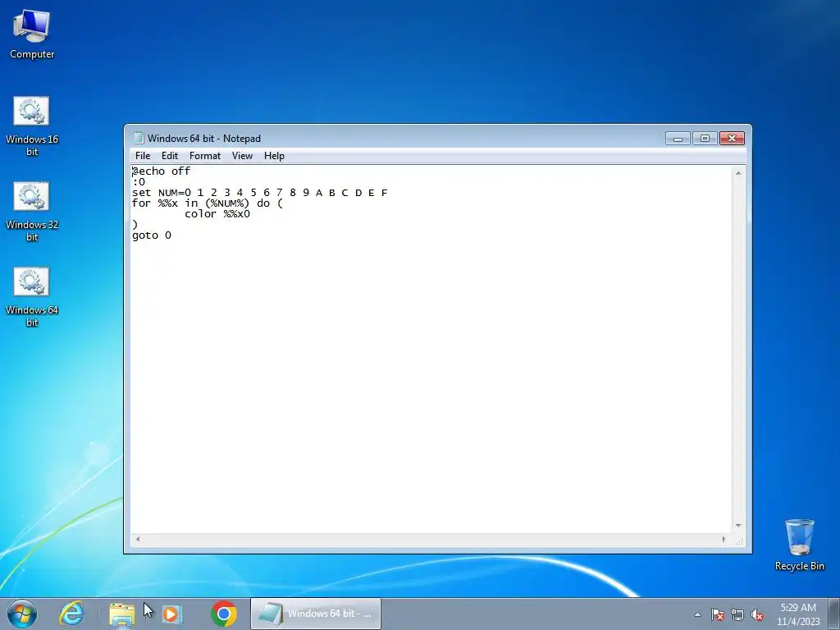Viewport: 840px width, 630px height.
Task: Click the horizontal scrollbar right arrow
Action: tap(724, 539)
